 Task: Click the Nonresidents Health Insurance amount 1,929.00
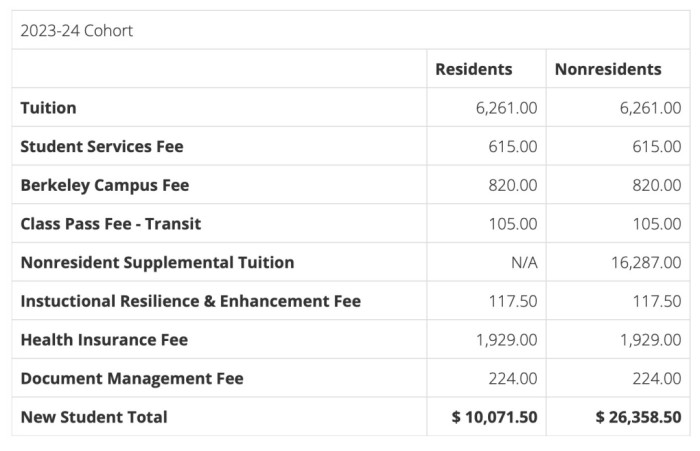point(650,340)
